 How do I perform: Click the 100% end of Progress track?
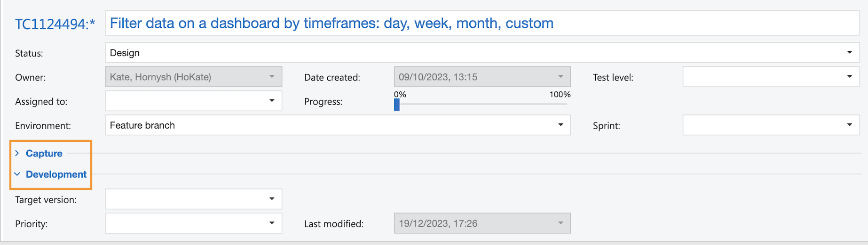click(566, 104)
